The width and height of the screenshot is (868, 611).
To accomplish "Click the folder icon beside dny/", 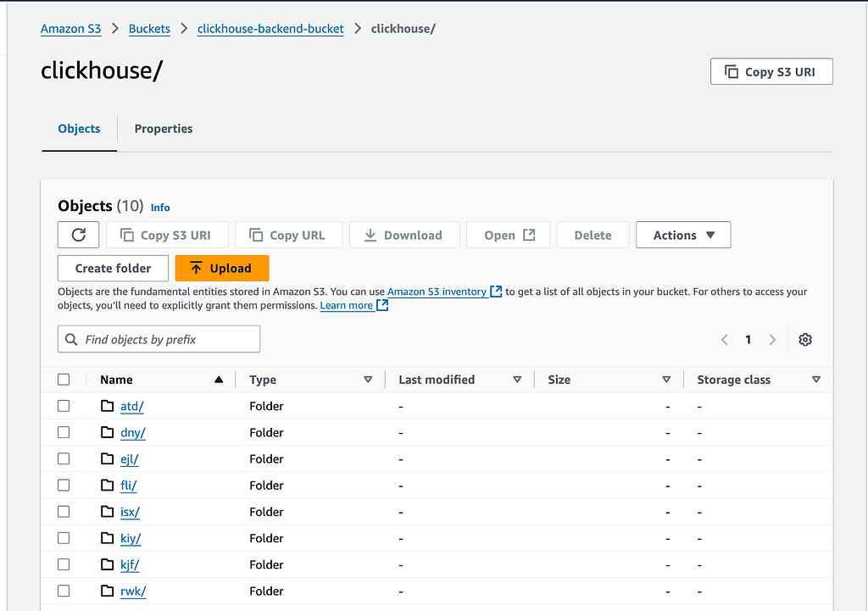I will (x=108, y=432).
